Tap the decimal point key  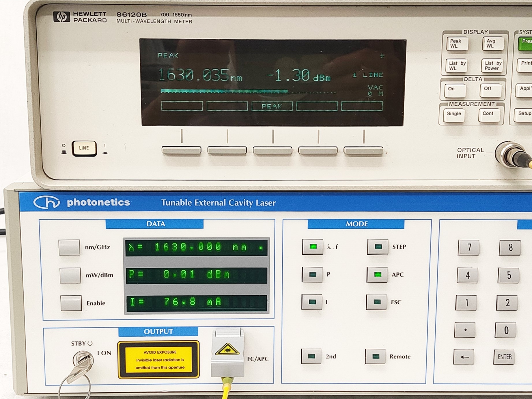[x=465, y=330]
